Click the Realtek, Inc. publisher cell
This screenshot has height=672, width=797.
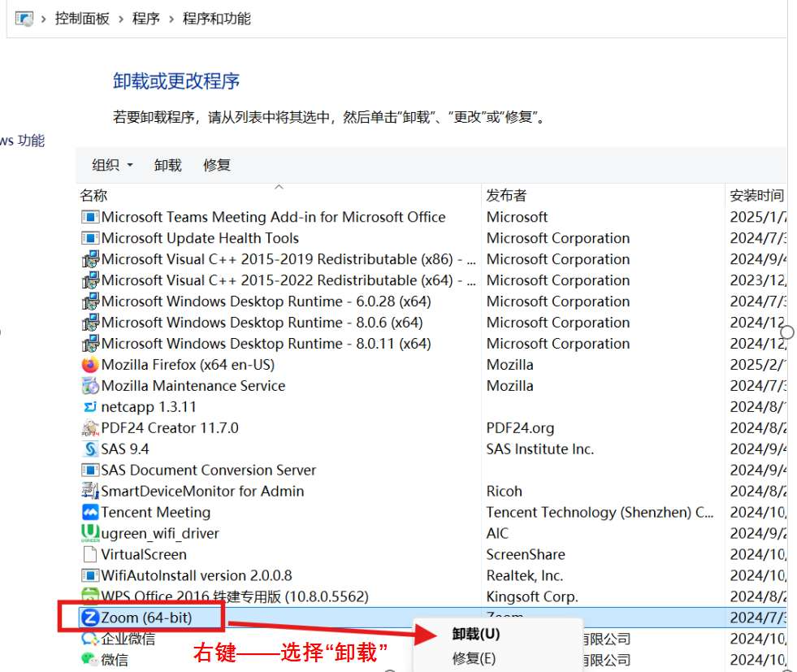525,575
